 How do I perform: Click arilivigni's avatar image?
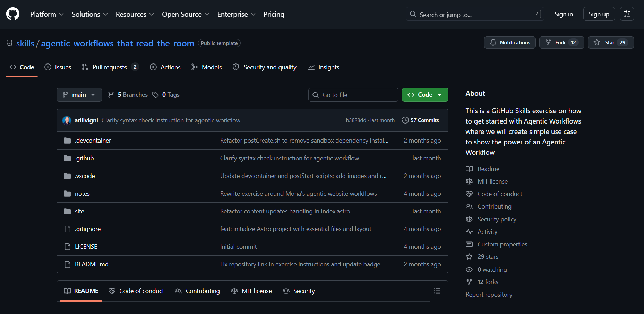tap(67, 120)
